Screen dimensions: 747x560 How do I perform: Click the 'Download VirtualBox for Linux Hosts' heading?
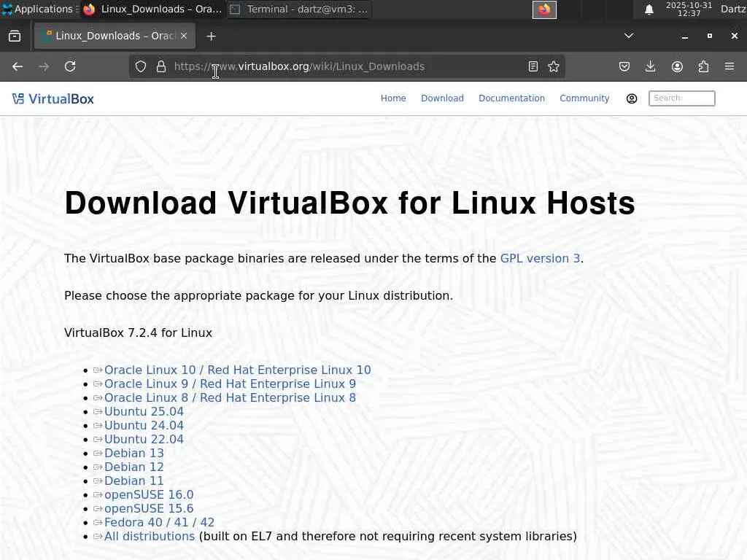point(349,203)
